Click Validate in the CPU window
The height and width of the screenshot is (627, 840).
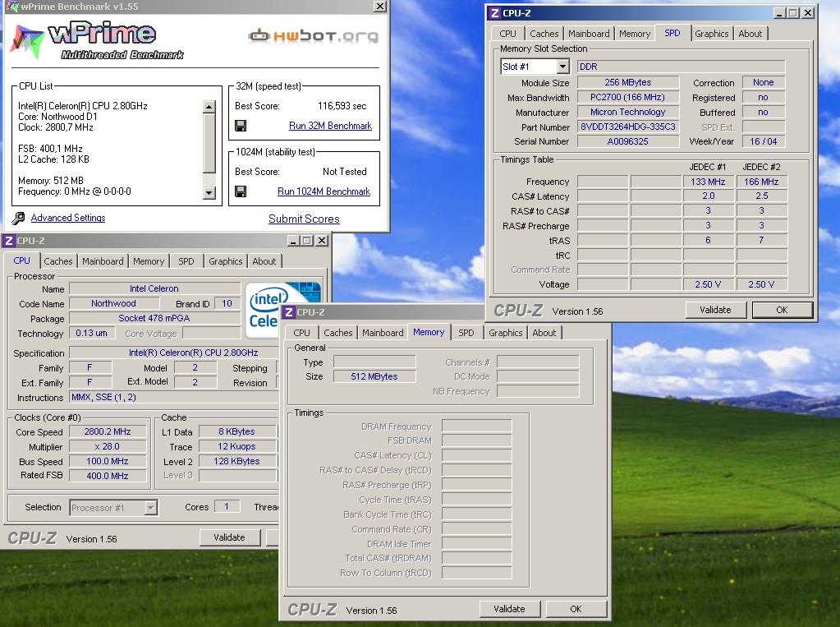pyautogui.click(x=229, y=537)
